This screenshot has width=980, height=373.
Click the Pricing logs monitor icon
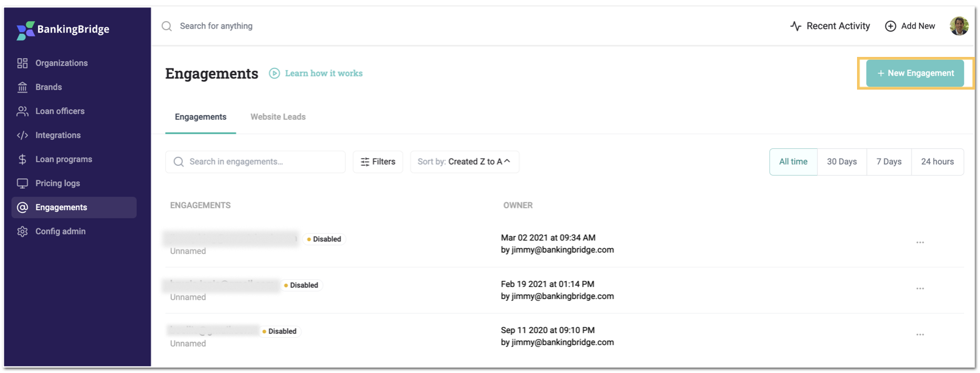tap(22, 183)
